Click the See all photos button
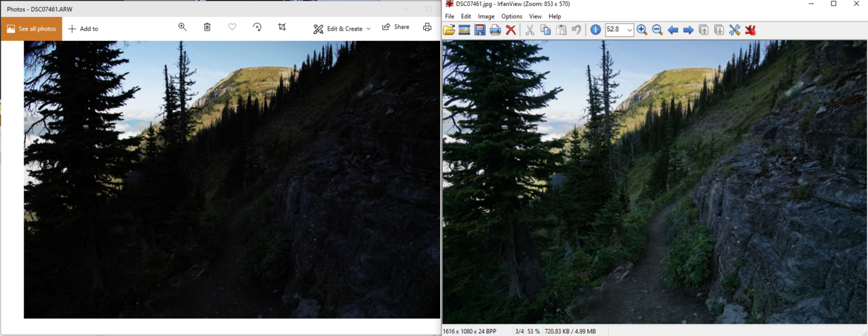 click(31, 29)
